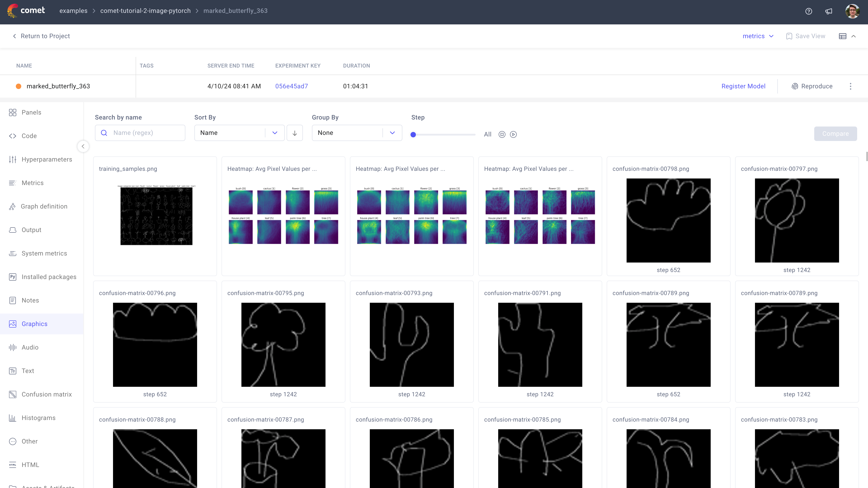
Task: Open the System metrics section
Action: 44,253
